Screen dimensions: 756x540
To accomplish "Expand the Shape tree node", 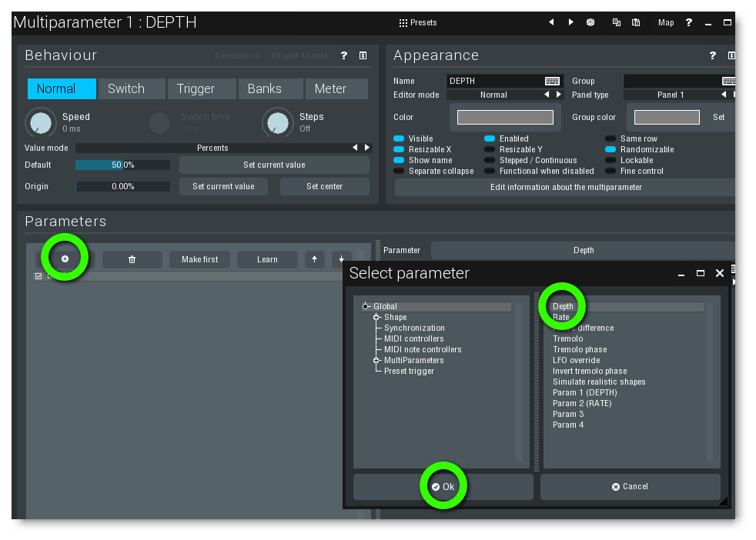I will (376, 317).
